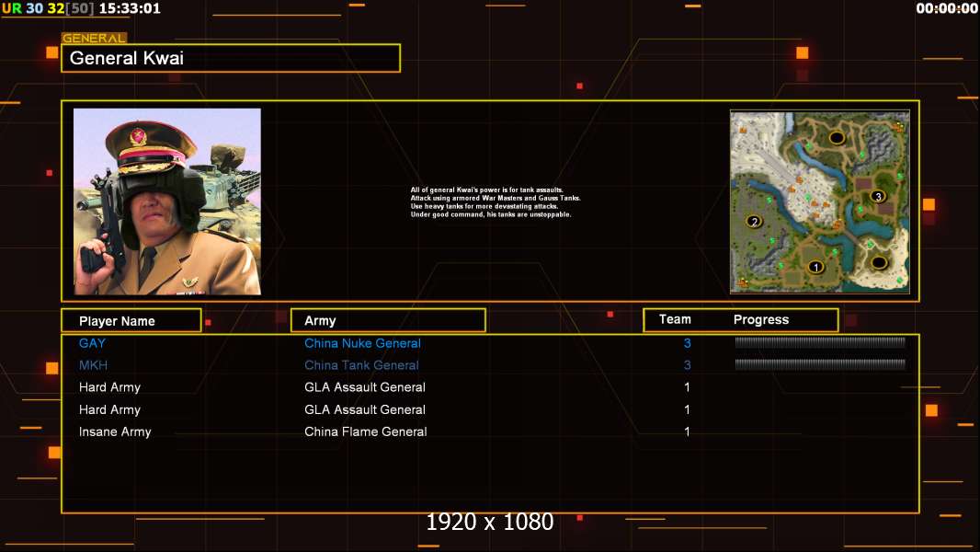Select start position 3 on minimap
980x552 pixels.
[x=878, y=196]
